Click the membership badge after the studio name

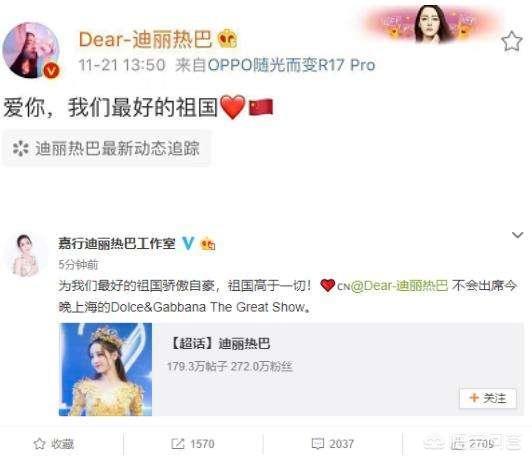pos(208,244)
